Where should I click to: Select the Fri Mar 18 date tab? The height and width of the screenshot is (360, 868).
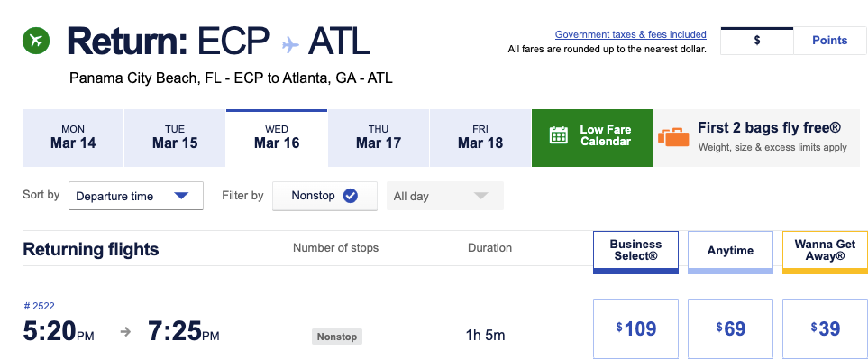480,138
